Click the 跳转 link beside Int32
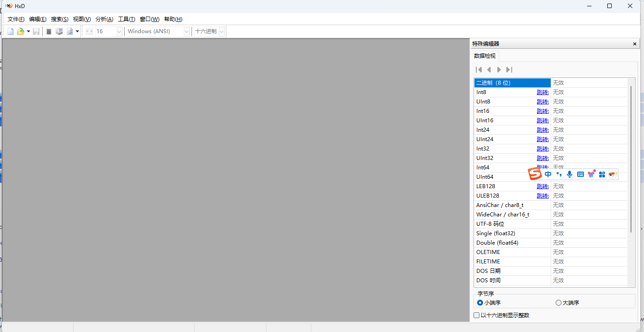644x332 pixels. point(543,148)
